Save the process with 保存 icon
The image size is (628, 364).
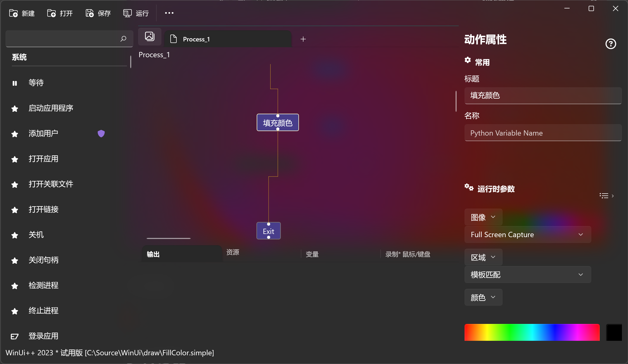point(89,13)
